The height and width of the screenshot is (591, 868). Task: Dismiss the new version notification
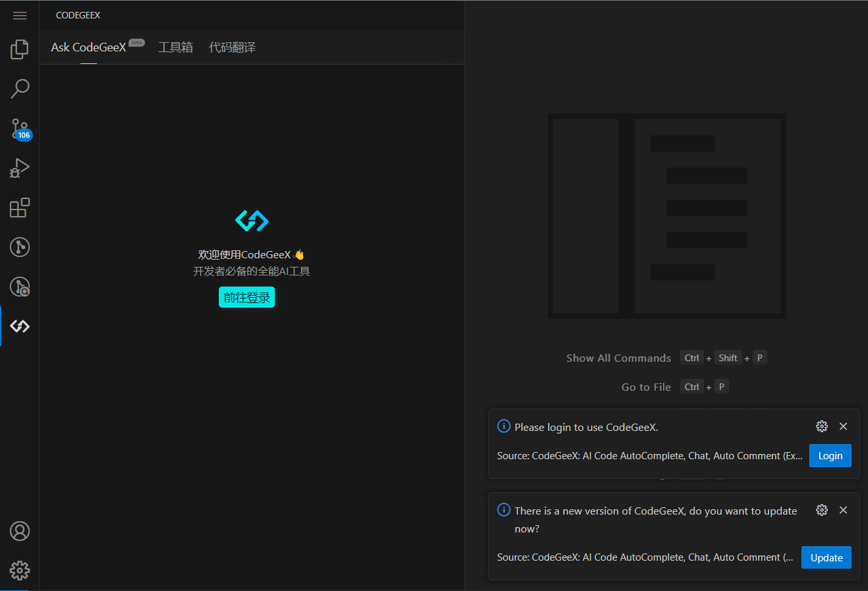pyautogui.click(x=843, y=510)
